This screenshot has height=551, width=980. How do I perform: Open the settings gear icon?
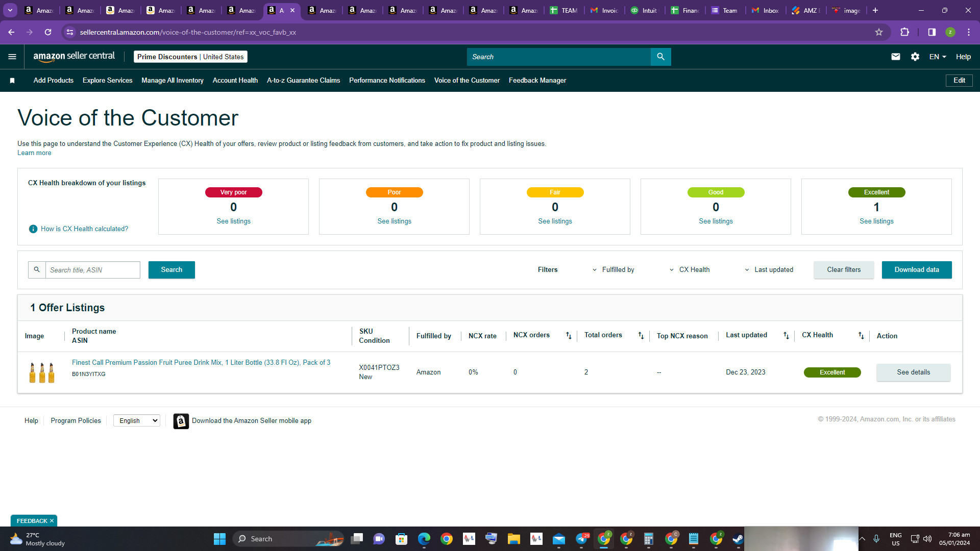(915, 57)
